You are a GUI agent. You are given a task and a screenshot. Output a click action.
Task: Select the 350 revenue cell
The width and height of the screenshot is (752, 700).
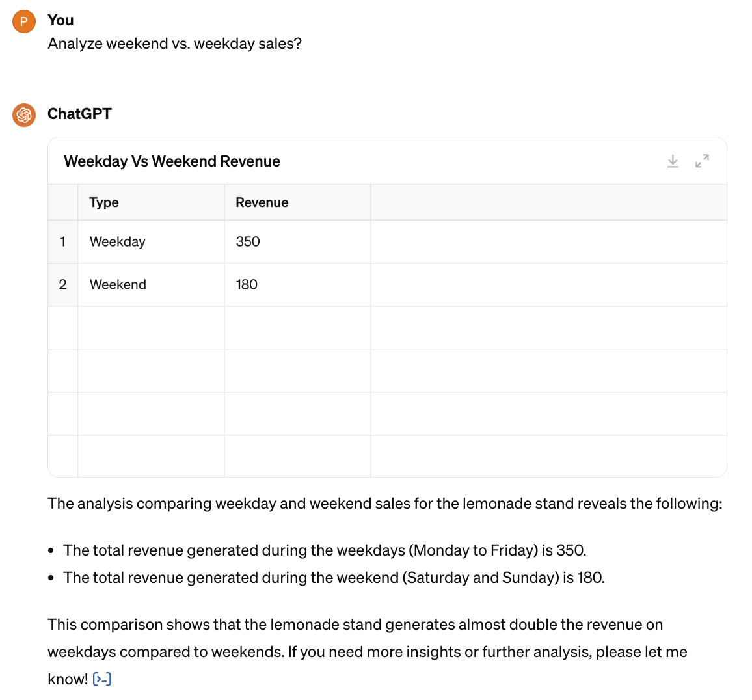point(297,242)
